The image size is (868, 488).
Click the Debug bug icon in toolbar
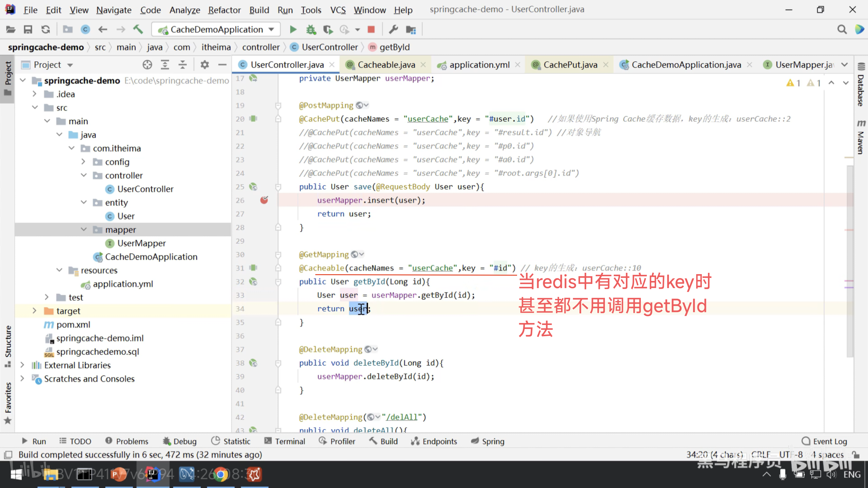311,29
